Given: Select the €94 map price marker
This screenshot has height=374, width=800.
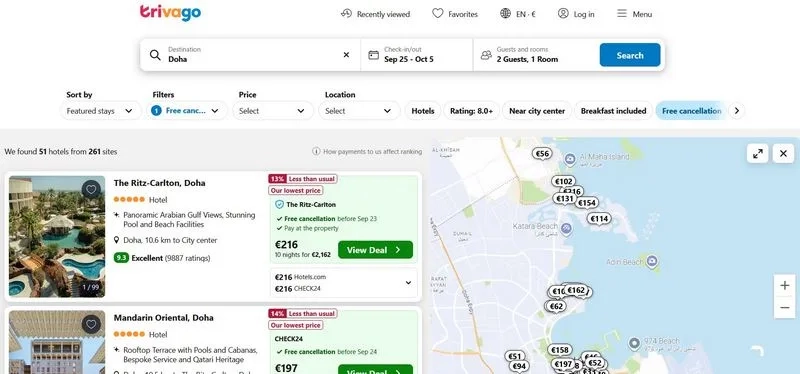Looking at the screenshot, I should (519, 366).
